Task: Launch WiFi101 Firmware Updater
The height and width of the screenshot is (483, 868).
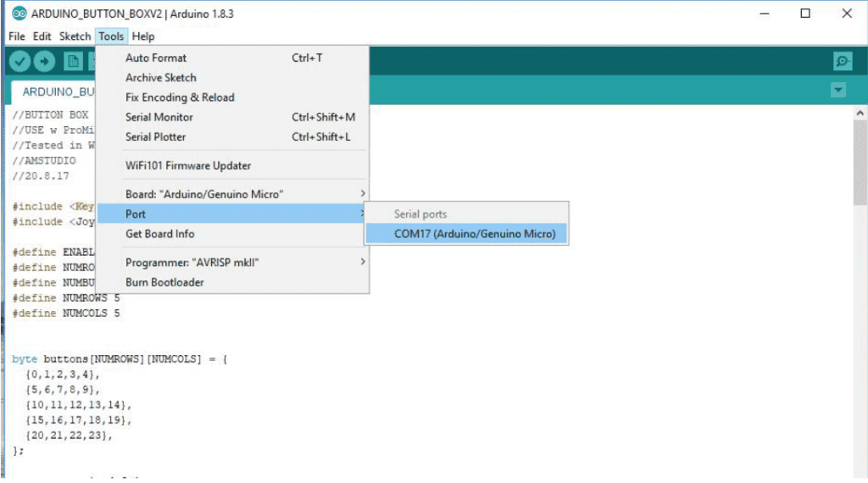Action: pyautogui.click(x=188, y=165)
